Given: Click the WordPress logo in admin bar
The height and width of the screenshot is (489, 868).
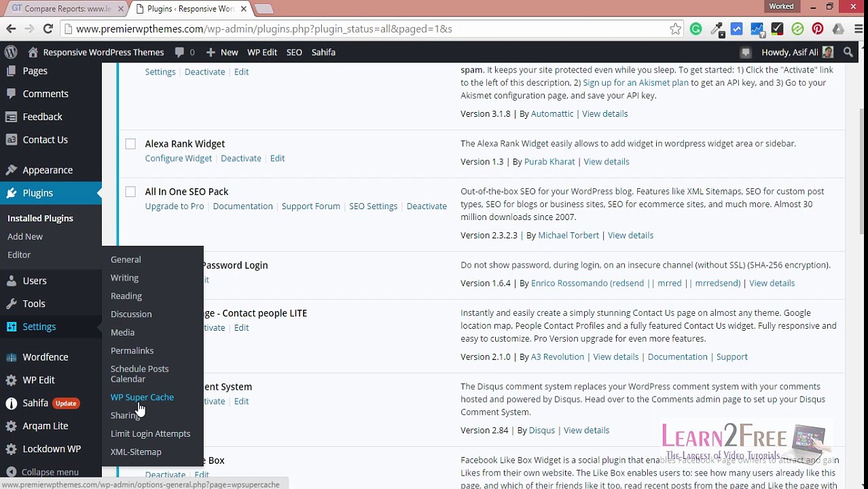Looking at the screenshot, I should point(11,52).
